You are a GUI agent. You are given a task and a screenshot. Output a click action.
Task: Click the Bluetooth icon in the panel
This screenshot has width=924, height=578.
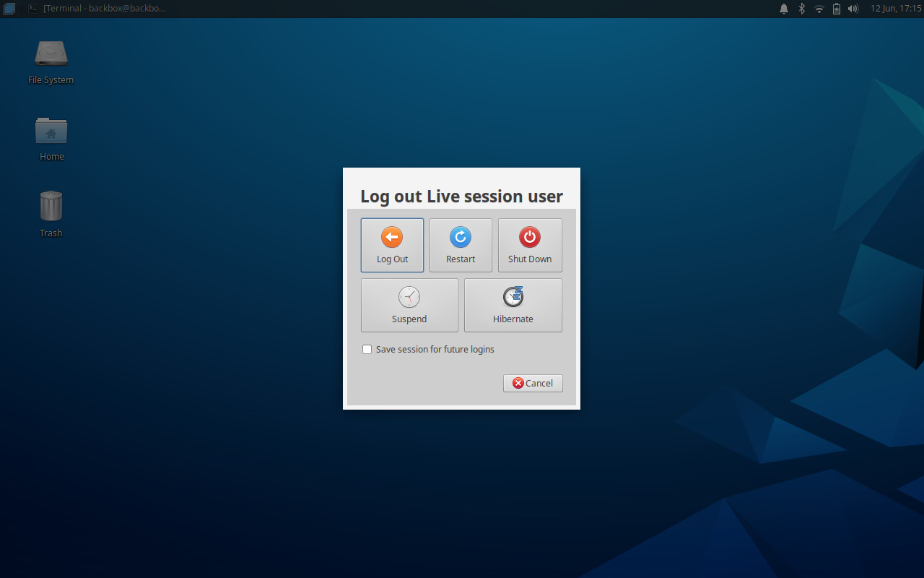801,9
